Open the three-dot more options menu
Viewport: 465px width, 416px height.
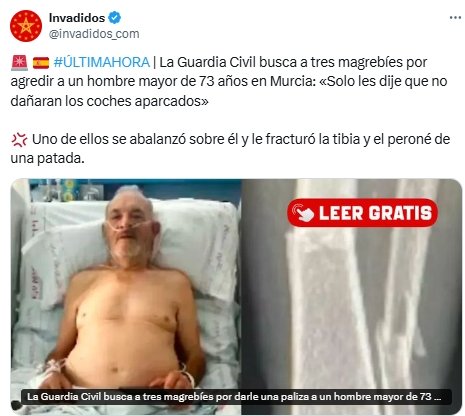[455, 18]
